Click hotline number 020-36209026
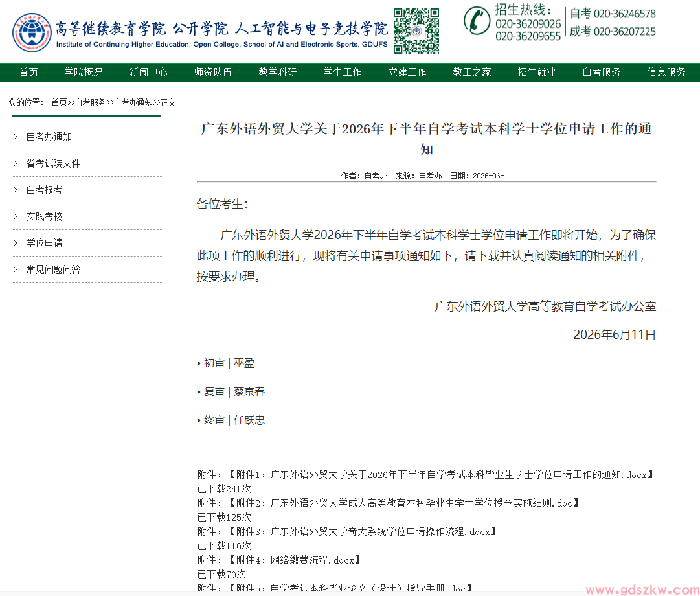 click(528, 24)
